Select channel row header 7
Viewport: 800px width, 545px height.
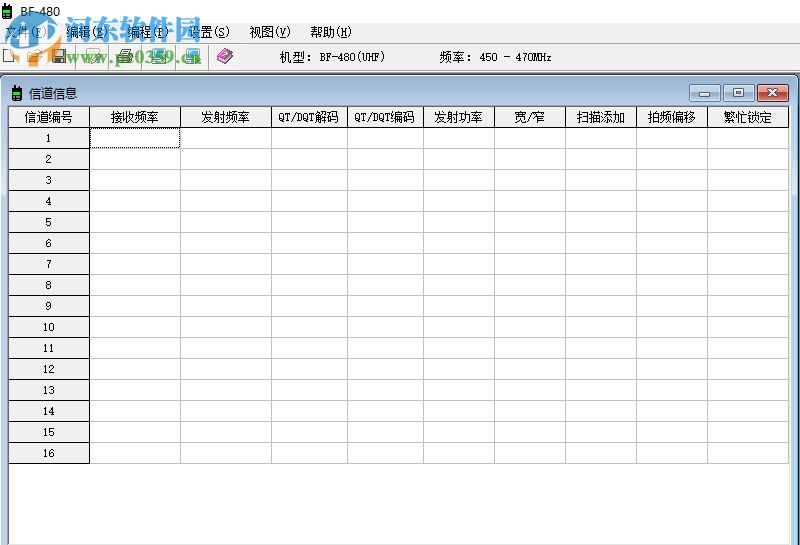point(49,264)
